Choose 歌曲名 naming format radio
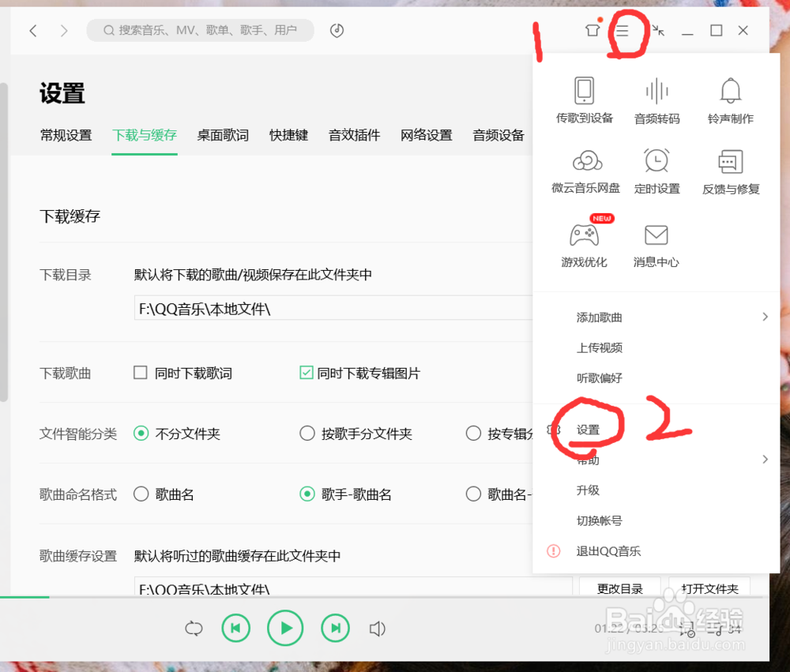This screenshot has width=790, height=672. tap(141, 494)
